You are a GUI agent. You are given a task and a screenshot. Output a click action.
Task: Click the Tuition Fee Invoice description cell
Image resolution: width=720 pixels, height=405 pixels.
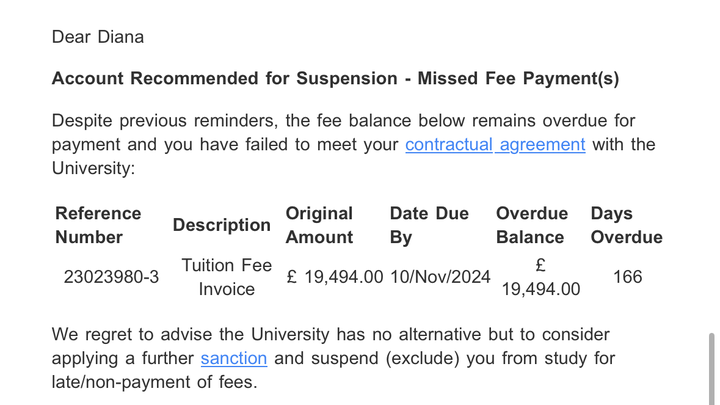[226, 277]
